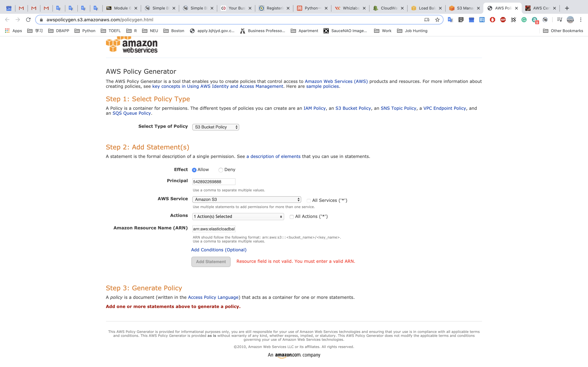Click the bookmark star icon

coord(437,20)
